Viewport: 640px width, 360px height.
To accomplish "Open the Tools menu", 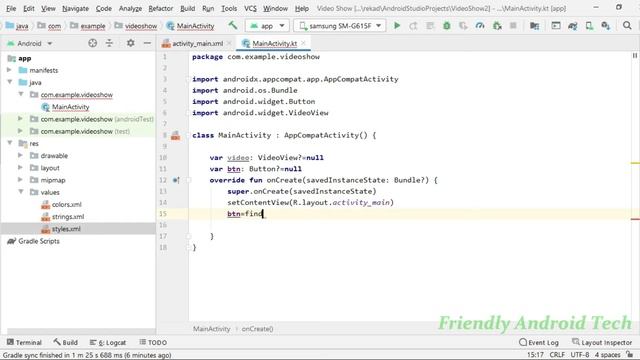I will 229,8.
